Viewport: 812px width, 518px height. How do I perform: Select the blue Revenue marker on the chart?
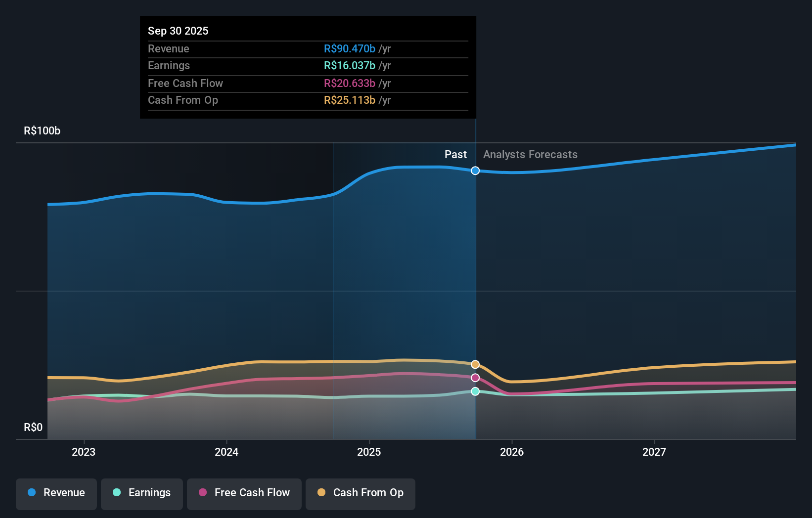[x=475, y=171]
